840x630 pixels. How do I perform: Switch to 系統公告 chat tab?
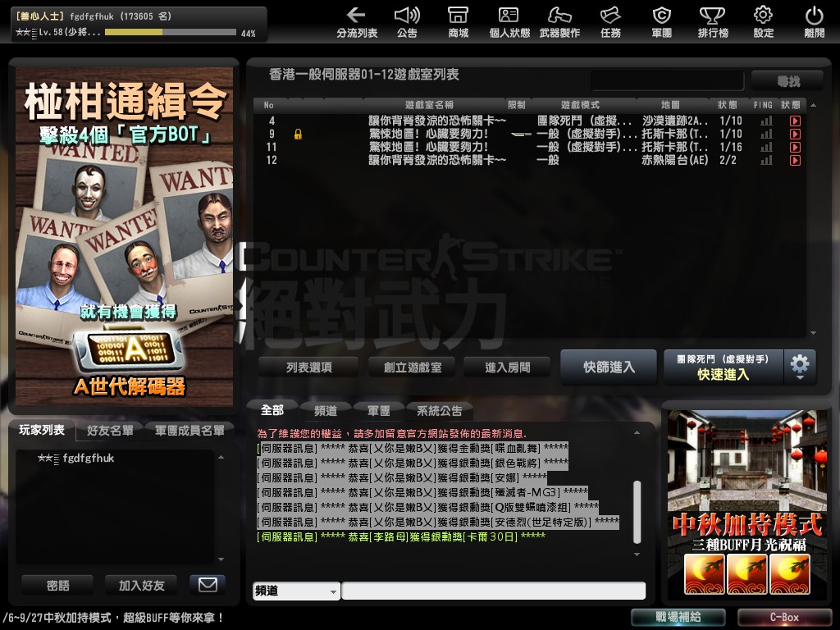[x=440, y=411]
